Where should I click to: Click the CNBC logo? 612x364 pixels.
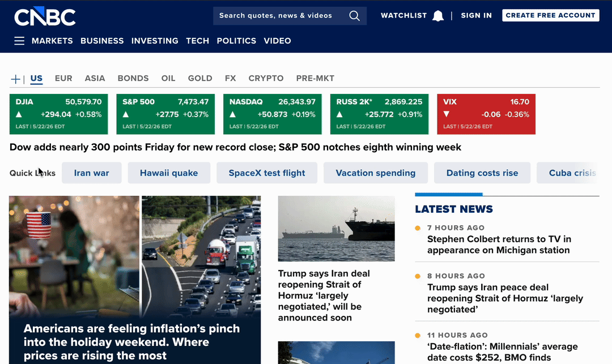pos(45,16)
